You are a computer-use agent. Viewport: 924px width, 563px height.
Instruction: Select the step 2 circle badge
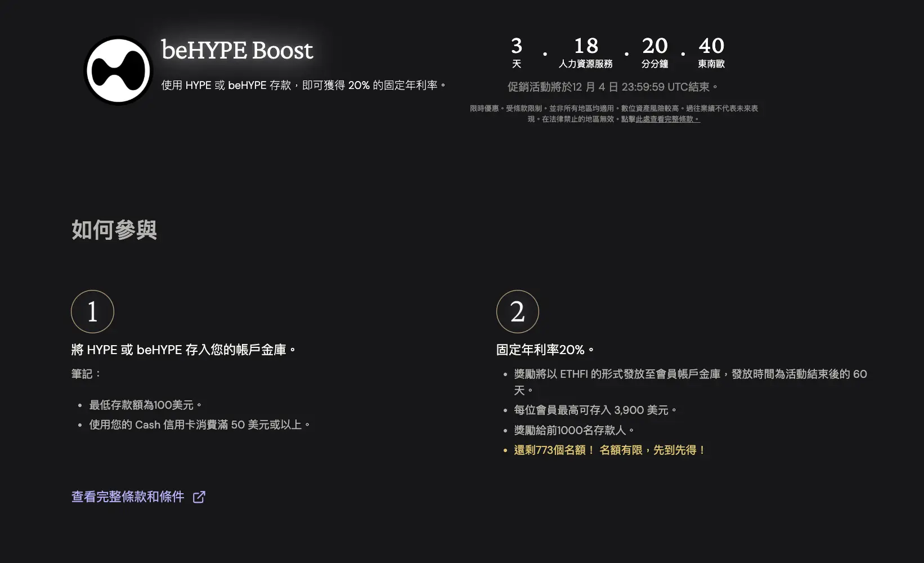[517, 311]
